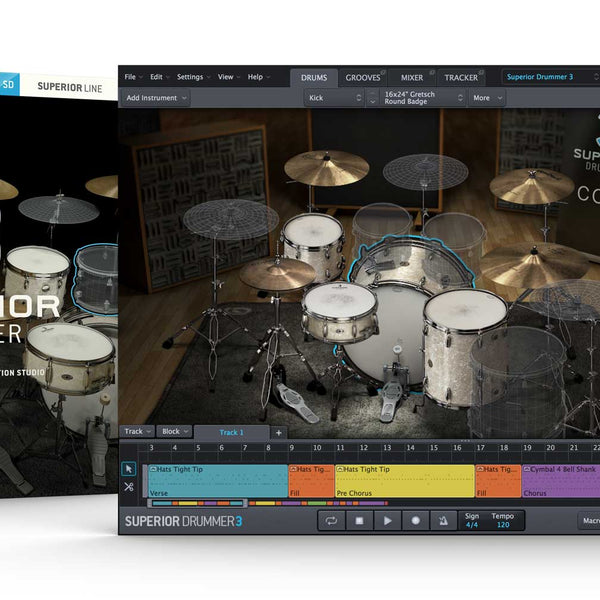
Task: Select the golden crash cymbal above rack tom
Action: (x=326, y=168)
